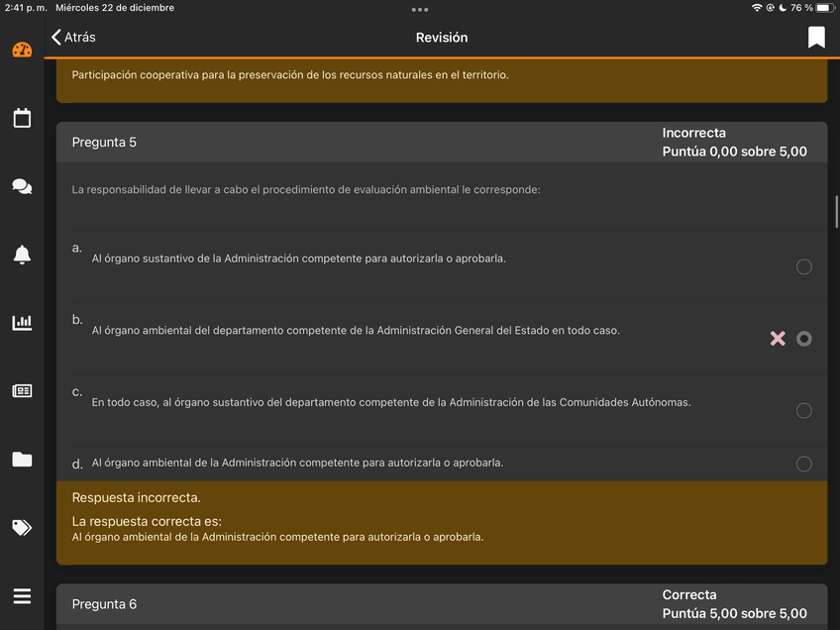Viewport: 840px width, 630px height.
Task: Open the dashboard gauge icon in sidebar
Action: coord(22,51)
